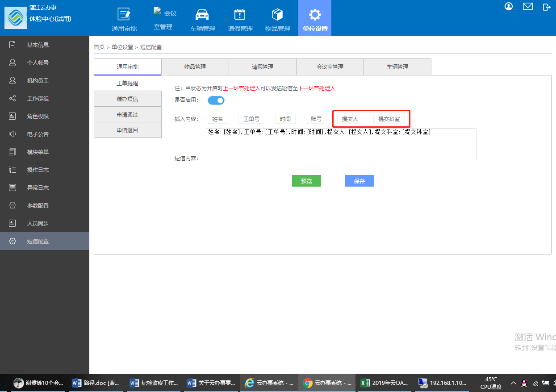Screen dimensions: 556x392
Task: Open 车辆管理 car icon module
Action: (x=202, y=20)
